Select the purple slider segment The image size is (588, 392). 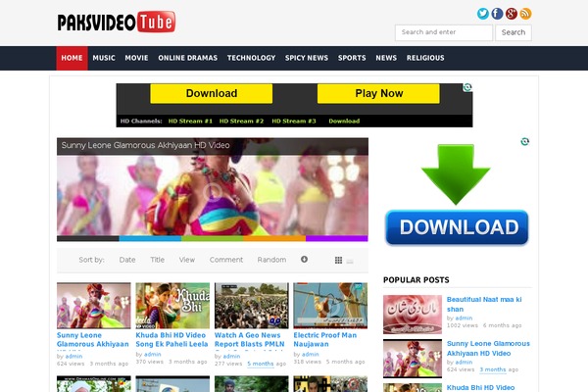tap(337, 238)
